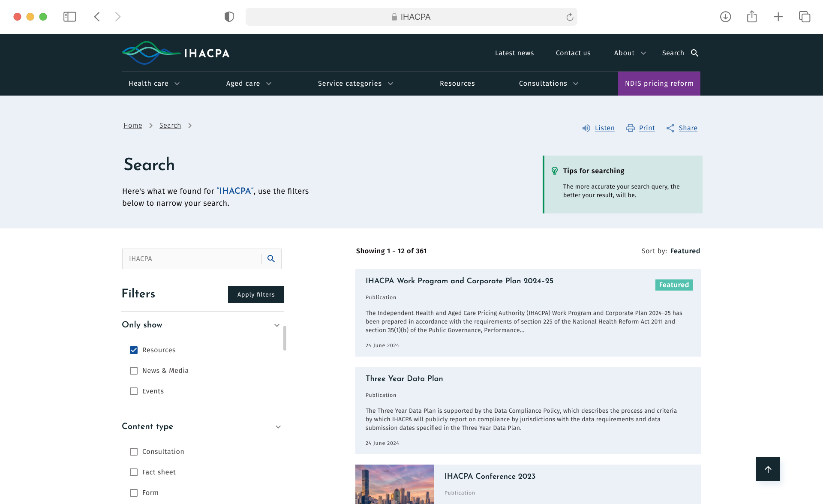This screenshot has width=823, height=504.
Task: Reload the page in the address bar
Action: 570,17
